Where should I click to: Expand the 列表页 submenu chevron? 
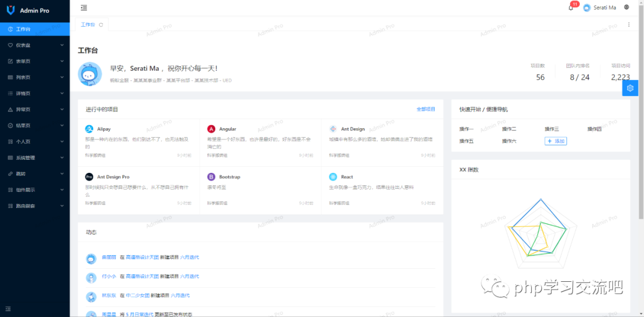click(62, 77)
